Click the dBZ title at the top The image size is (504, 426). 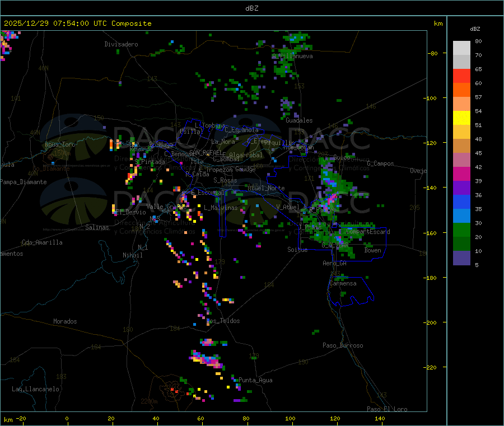click(252, 8)
